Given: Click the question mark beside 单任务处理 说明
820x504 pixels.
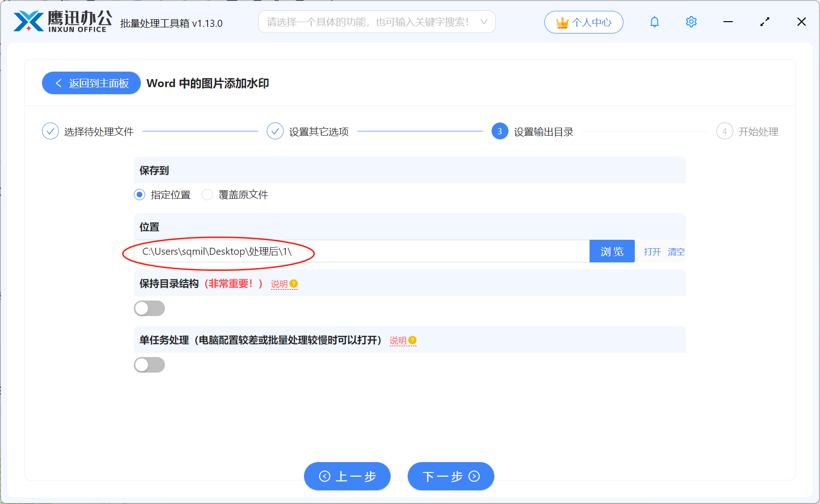Looking at the screenshot, I should pos(413,340).
